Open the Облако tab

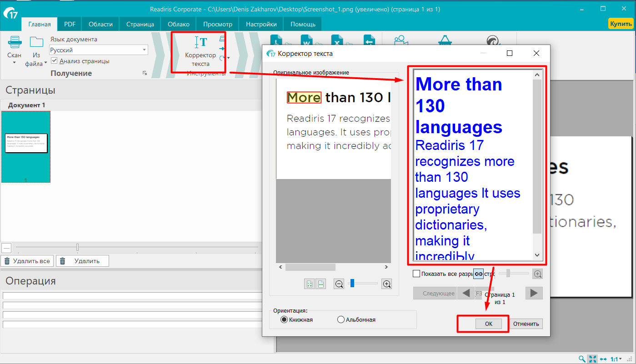click(x=179, y=24)
